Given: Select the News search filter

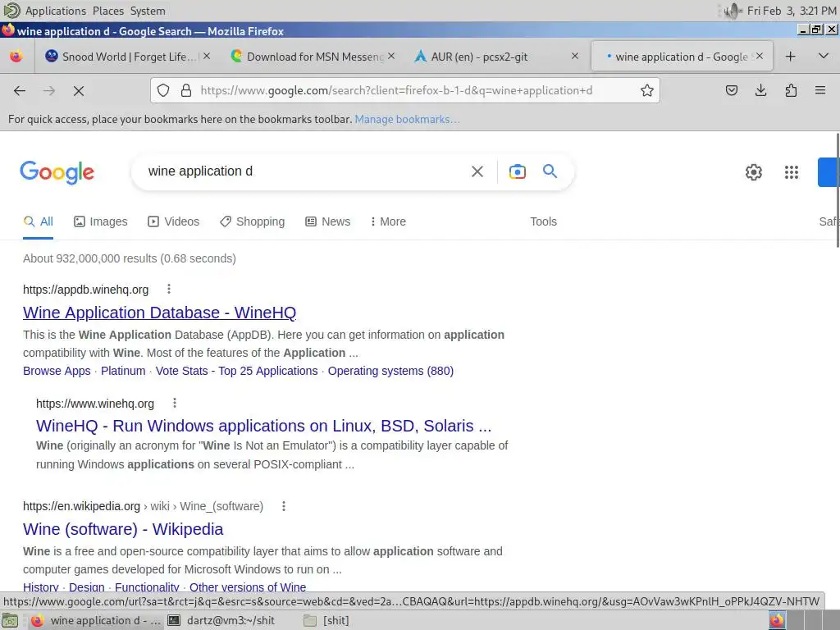Looking at the screenshot, I should tap(328, 221).
